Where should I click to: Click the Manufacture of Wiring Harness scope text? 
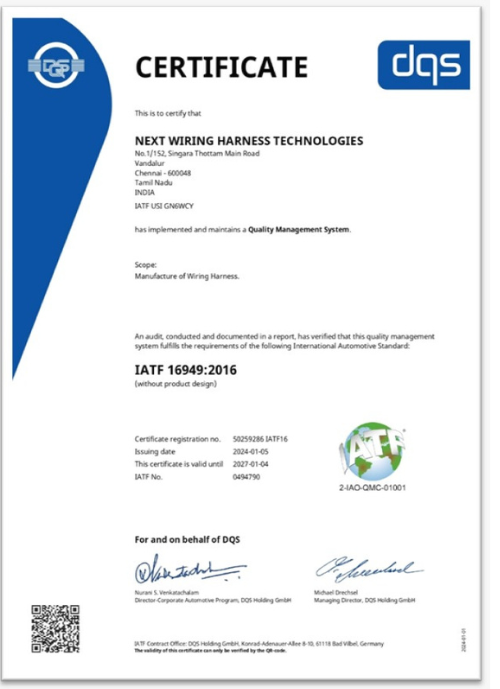187,276
